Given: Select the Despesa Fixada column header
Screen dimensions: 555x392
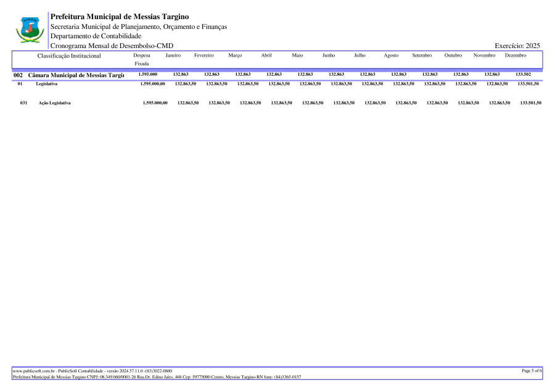Looking at the screenshot, I should point(142,59).
